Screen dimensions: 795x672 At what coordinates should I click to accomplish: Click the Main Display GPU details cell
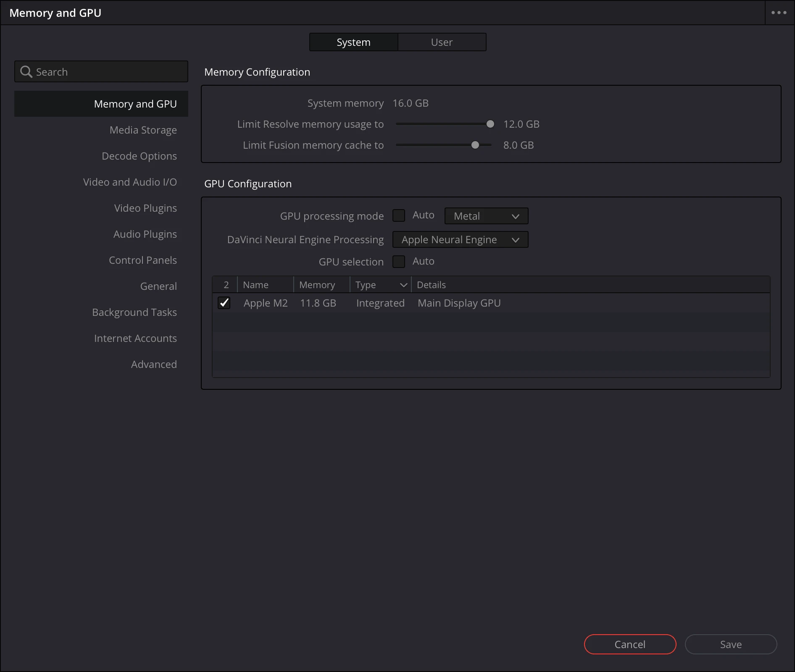point(459,303)
